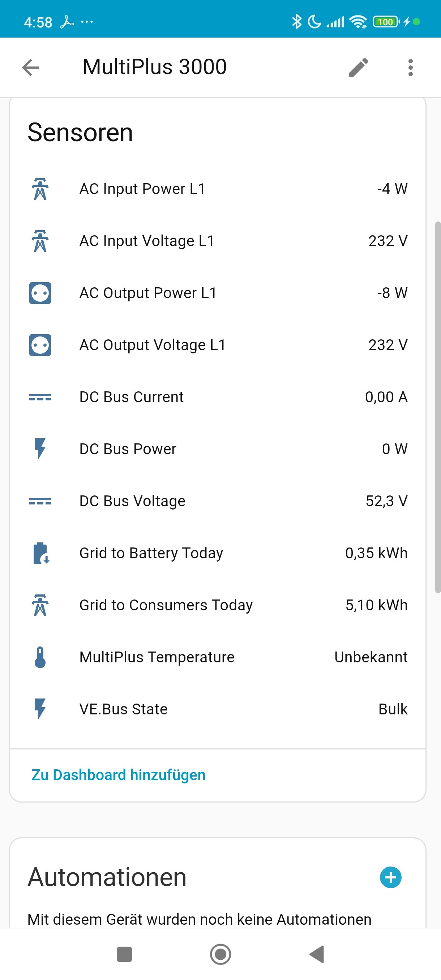Open the three-dot overflow menu
The image size is (441, 980).
(x=410, y=68)
